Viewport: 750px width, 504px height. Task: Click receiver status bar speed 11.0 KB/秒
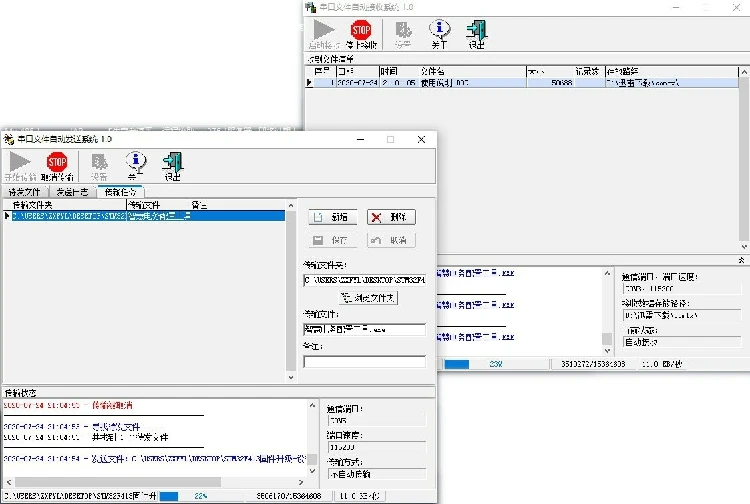[x=662, y=364]
